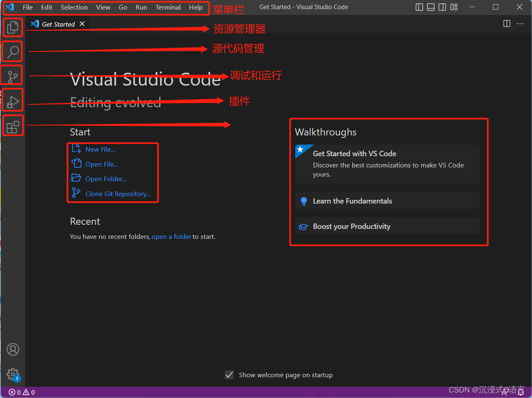532x398 pixels.
Task: Open the Run menu
Action: point(141,7)
